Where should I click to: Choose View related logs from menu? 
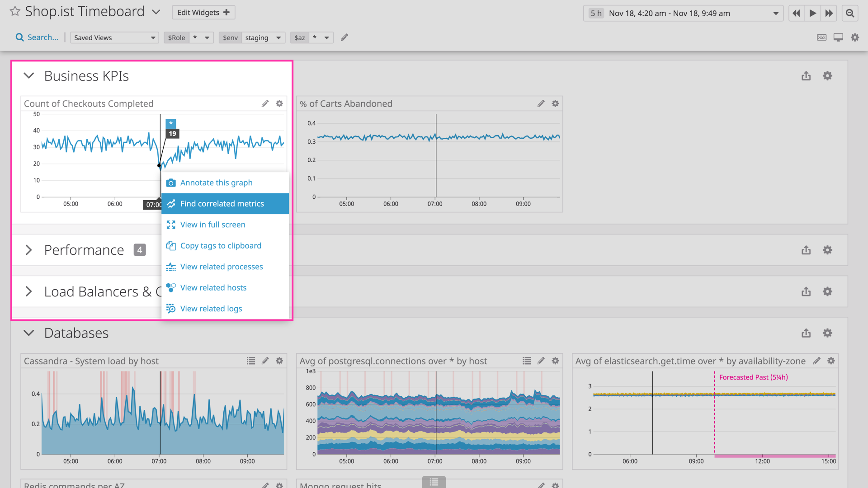[x=211, y=309]
